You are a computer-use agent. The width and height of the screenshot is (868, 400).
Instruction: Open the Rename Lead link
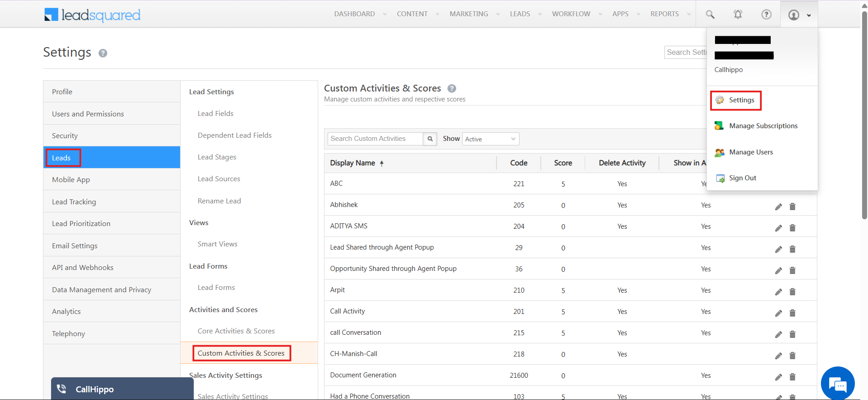(x=219, y=201)
